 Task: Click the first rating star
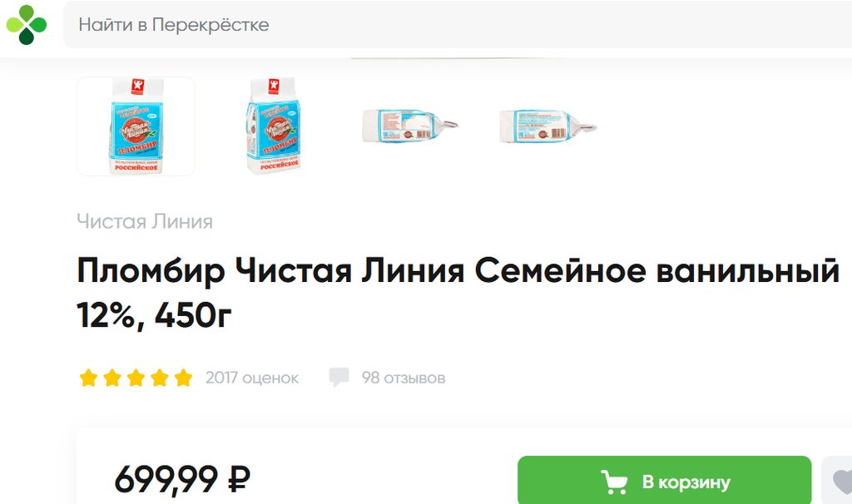coord(88,378)
